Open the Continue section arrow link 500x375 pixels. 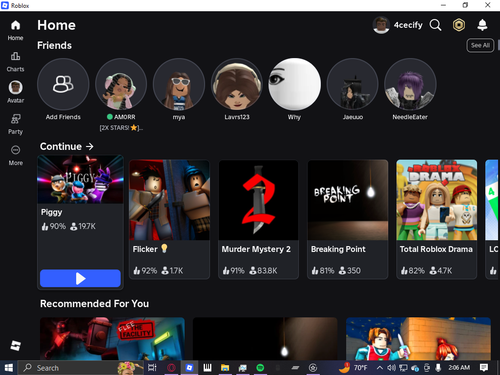[90, 146]
